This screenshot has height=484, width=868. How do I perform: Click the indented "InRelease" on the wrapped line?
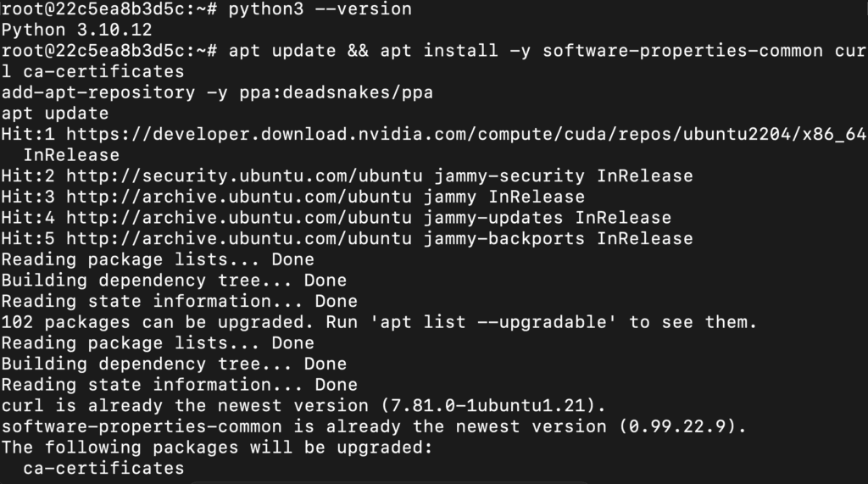(x=72, y=155)
